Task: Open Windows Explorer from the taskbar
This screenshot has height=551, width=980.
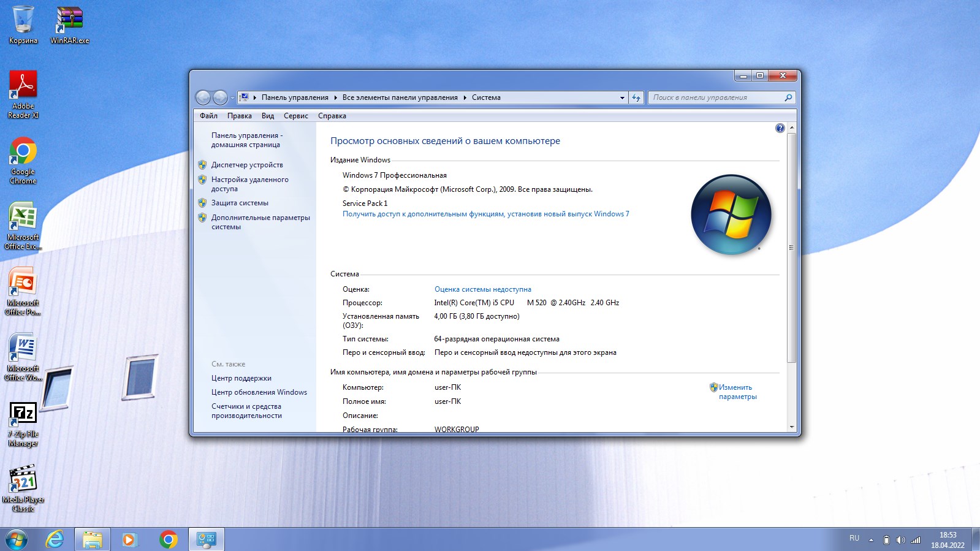Action: click(93, 539)
